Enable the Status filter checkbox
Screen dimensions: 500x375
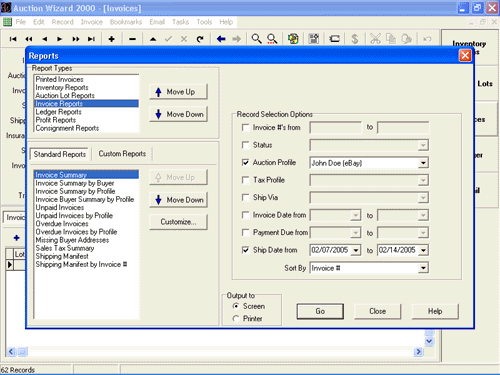point(246,145)
